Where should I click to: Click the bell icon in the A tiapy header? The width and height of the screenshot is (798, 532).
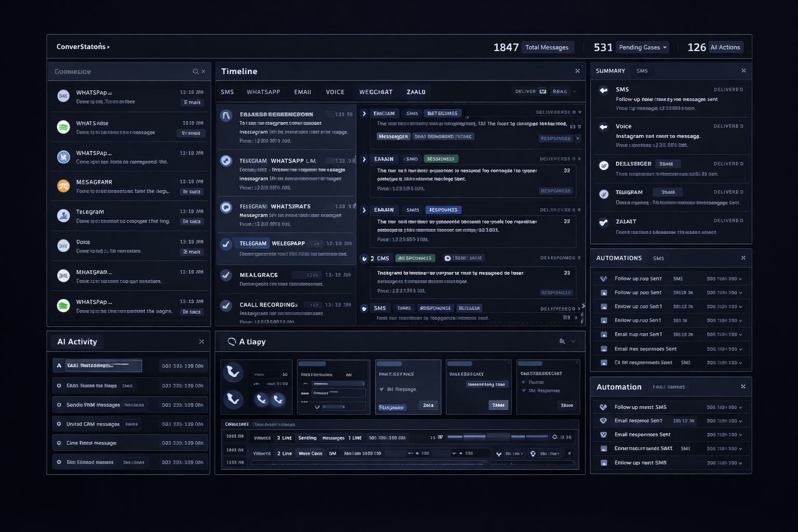pyautogui.click(x=562, y=341)
